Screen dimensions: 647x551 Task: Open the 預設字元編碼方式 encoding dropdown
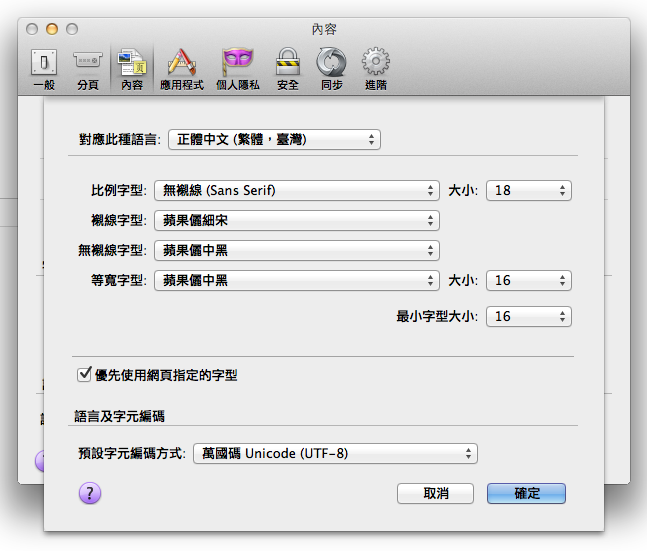(335, 454)
